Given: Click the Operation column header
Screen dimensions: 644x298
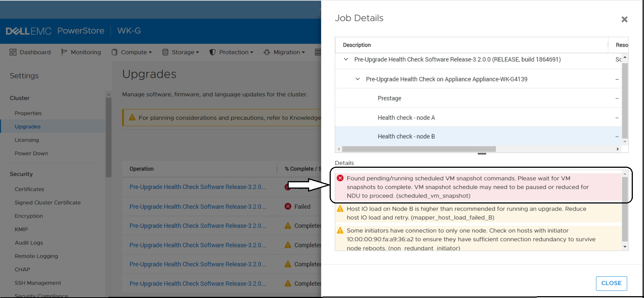Looking at the screenshot, I should (x=141, y=169).
